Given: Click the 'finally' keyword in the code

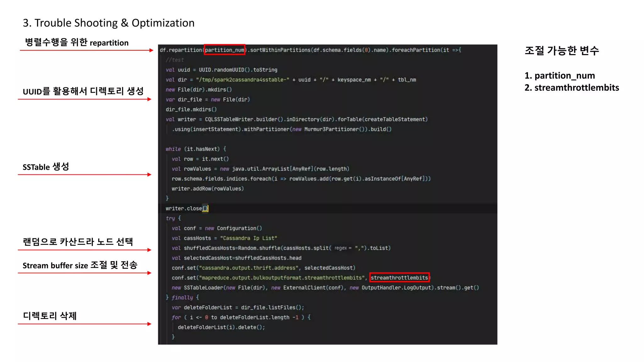Looking at the screenshot, I should point(182,298).
